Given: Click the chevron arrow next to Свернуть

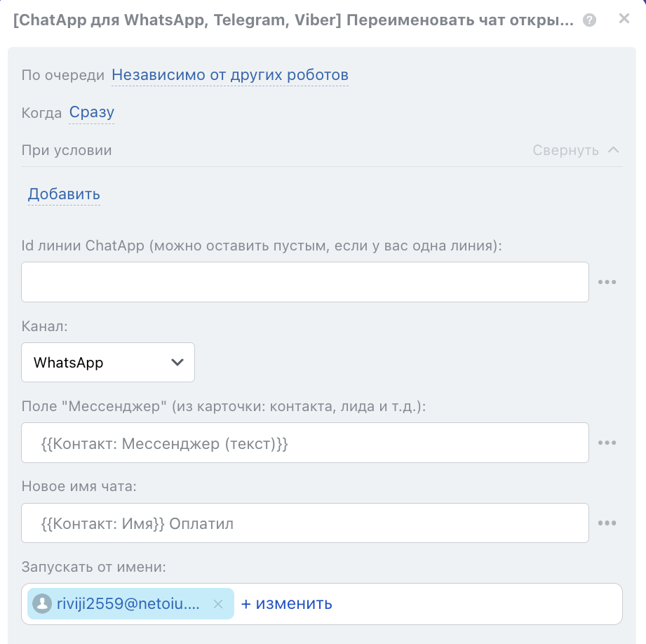Looking at the screenshot, I should pyautogui.click(x=613, y=149).
